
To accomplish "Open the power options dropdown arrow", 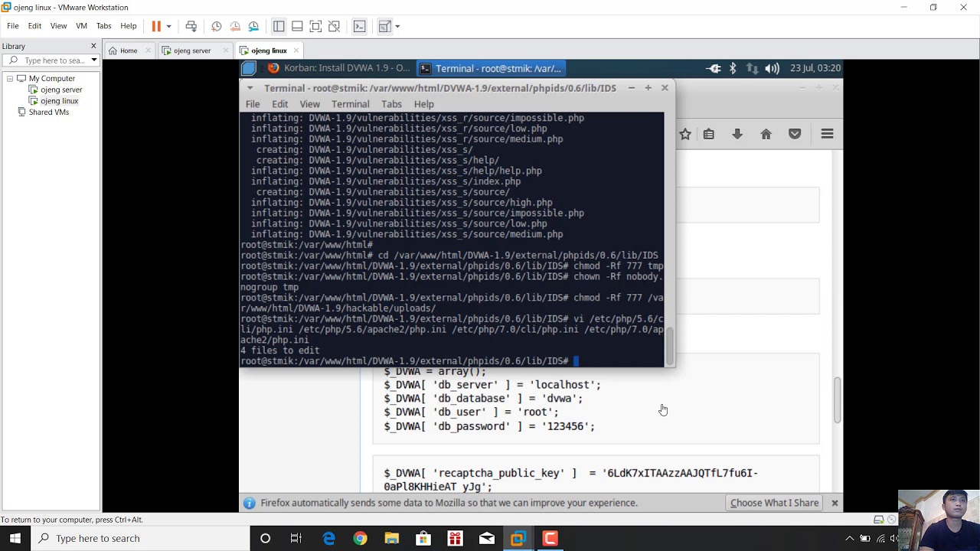I will pos(168,26).
